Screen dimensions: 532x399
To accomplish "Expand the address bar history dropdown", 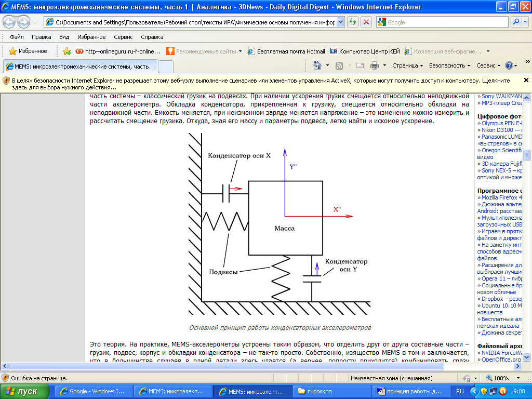I will click(x=341, y=22).
